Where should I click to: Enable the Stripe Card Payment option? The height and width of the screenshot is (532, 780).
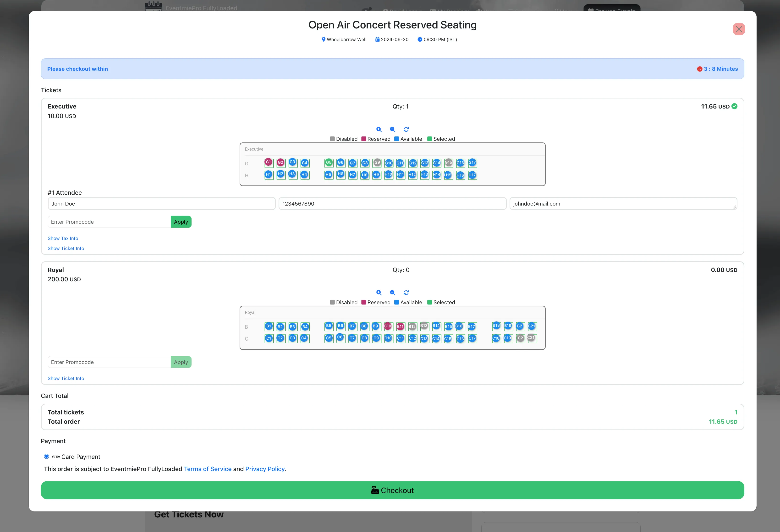[x=46, y=456]
